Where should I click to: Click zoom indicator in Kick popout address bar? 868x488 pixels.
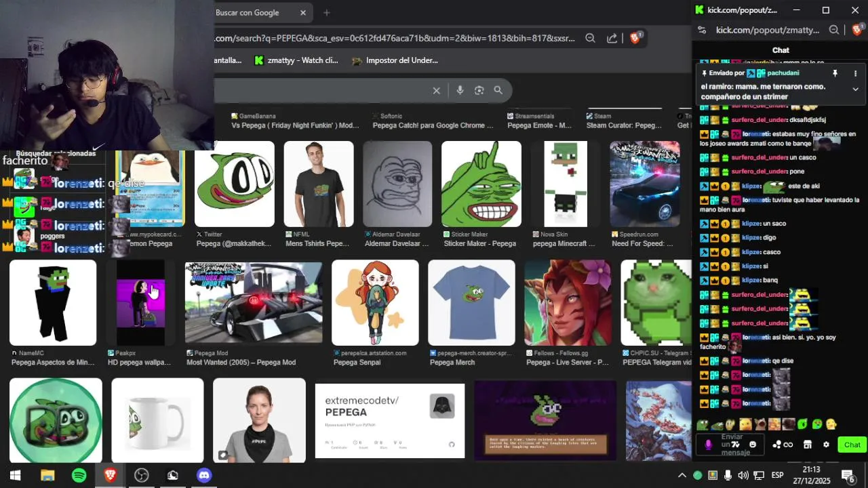point(834,30)
